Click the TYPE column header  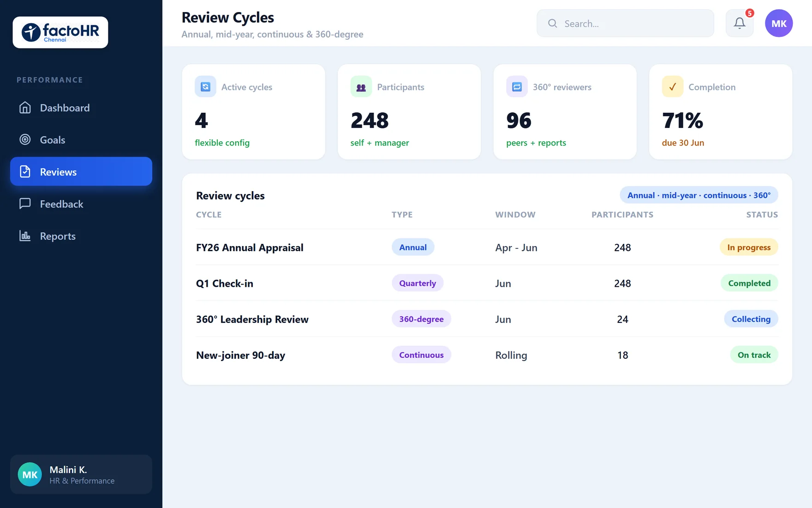click(x=402, y=214)
